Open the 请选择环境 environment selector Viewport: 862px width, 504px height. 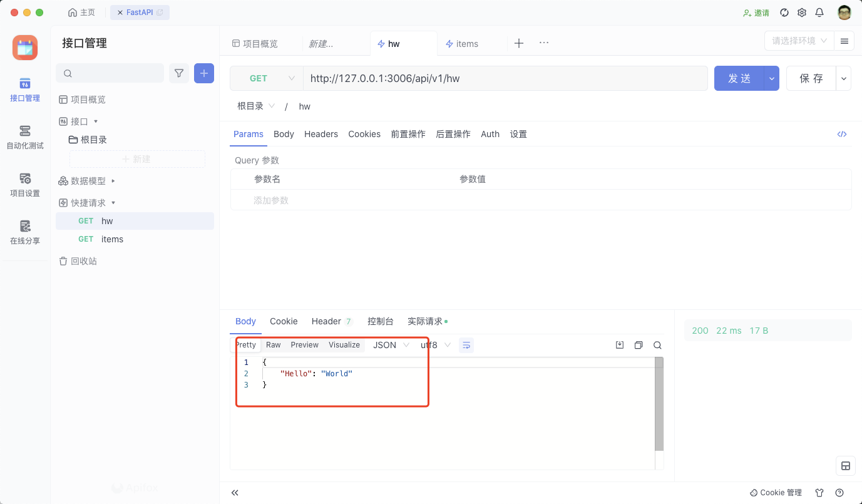(798, 40)
